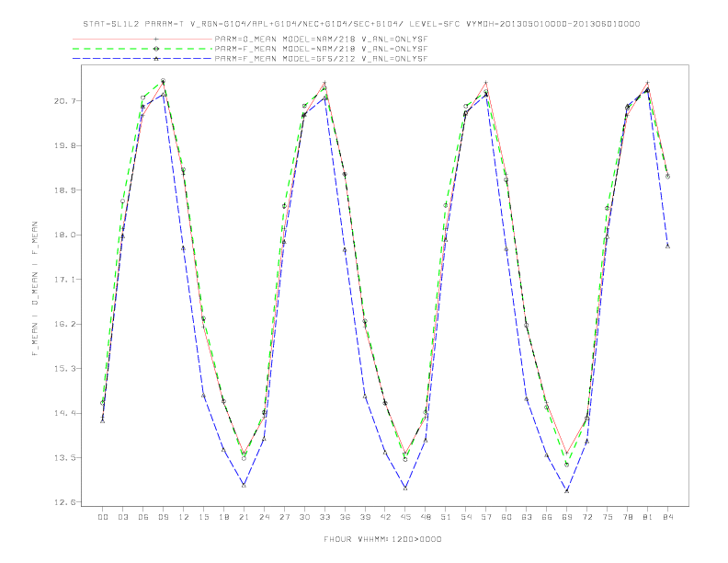Click x-axis forecast hour label 75
Viewport: 728px width, 563px height.
coord(608,517)
